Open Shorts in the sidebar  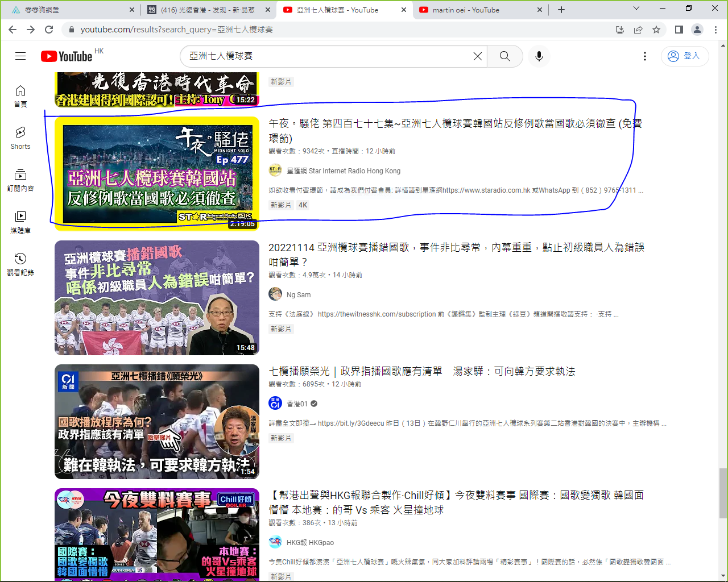pos(20,138)
